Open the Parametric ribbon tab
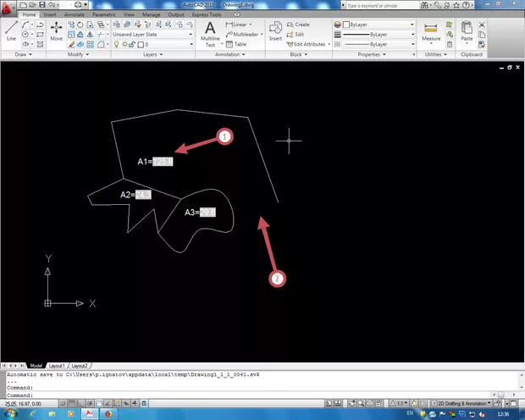 pyautogui.click(x=104, y=15)
